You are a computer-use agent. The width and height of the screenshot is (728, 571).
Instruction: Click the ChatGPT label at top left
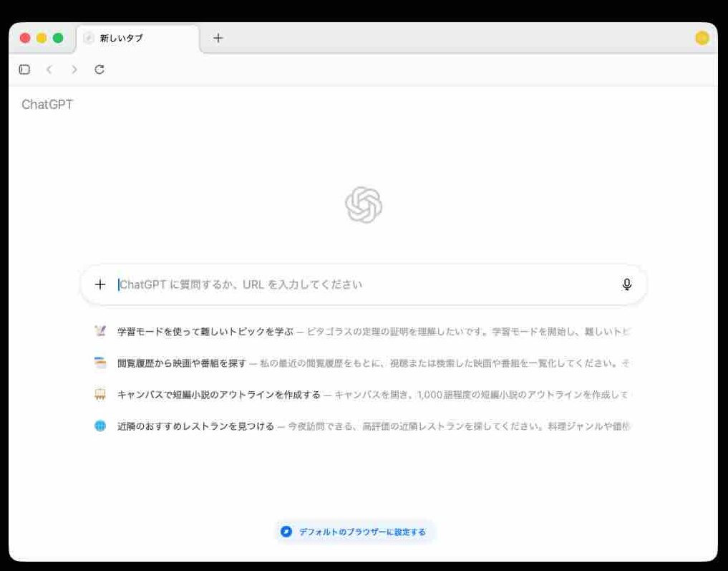[47, 105]
